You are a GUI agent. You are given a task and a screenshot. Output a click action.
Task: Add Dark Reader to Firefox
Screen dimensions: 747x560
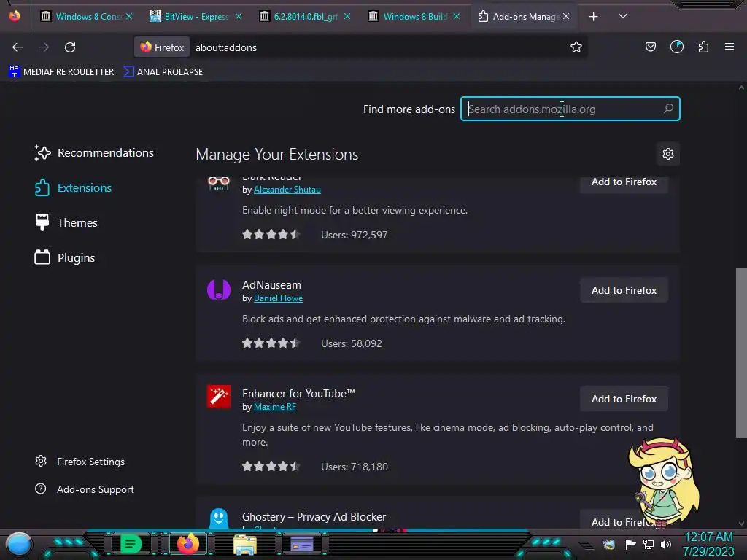point(624,183)
